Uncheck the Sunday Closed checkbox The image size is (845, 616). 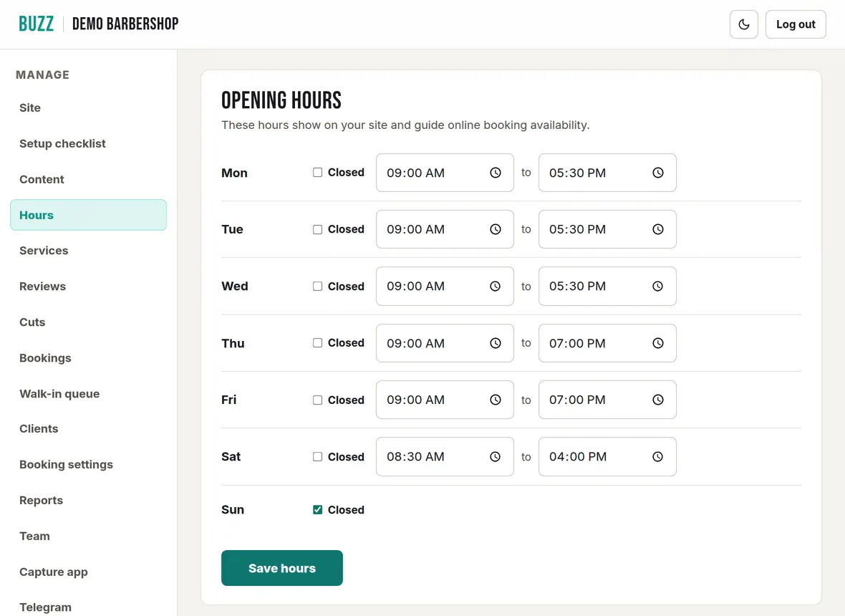pos(317,510)
